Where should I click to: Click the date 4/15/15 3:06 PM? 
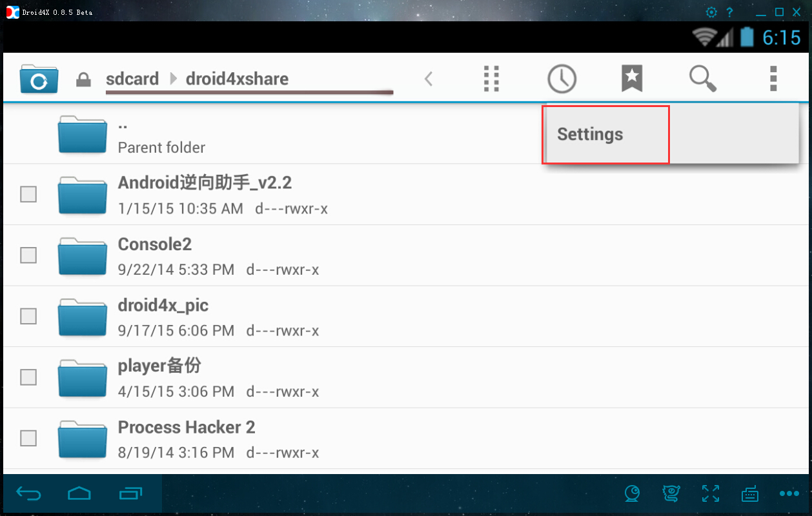(176, 392)
